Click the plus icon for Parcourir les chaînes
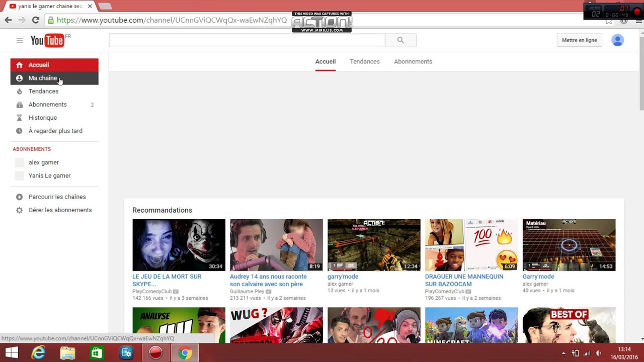 click(19, 197)
